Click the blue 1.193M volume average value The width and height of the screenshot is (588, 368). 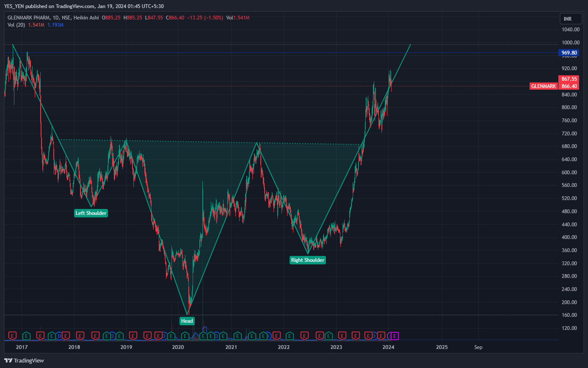point(55,25)
